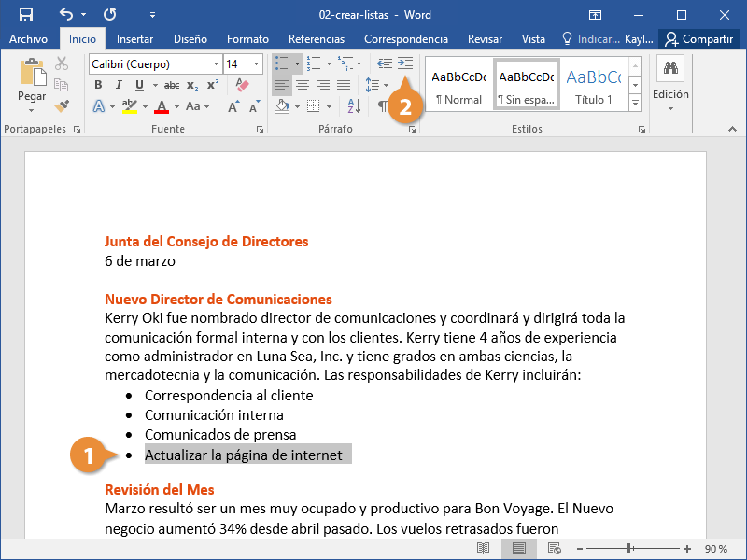Toggle underline formatting

(139, 85)
